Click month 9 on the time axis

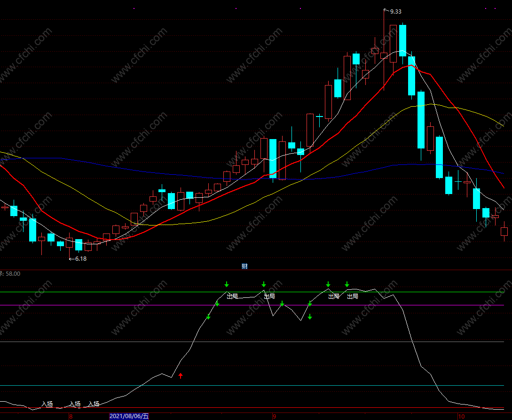[x=274, y=416]
